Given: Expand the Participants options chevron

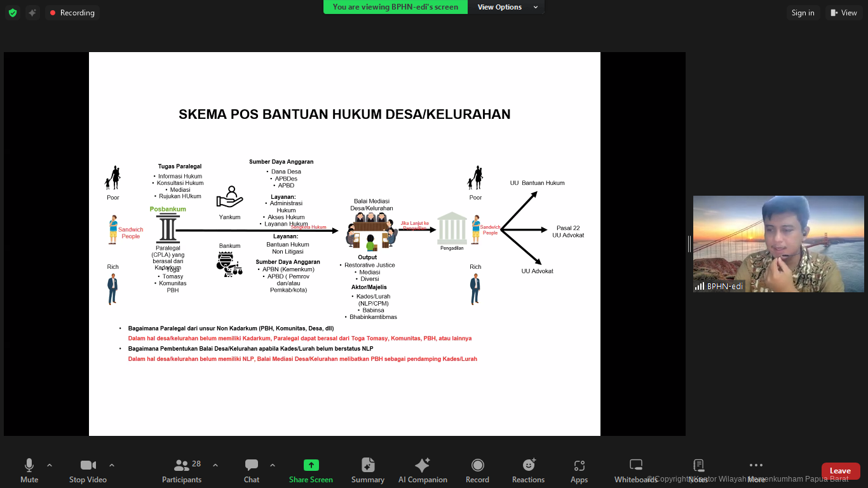Looking at the screenshot, I should coord(214,464).
